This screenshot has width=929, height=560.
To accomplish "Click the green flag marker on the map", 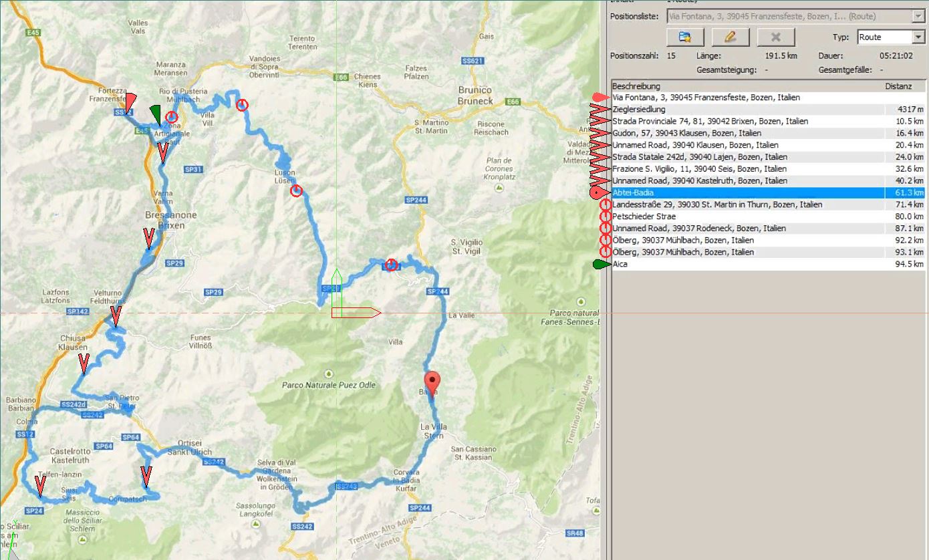I will click(x=155, y=114).
